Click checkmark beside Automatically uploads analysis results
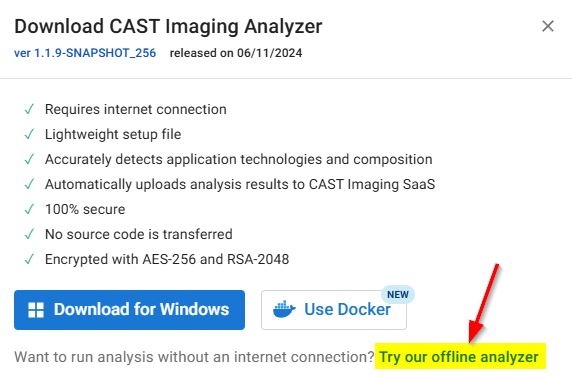This screenshot has width=572, height=378. 29,184
